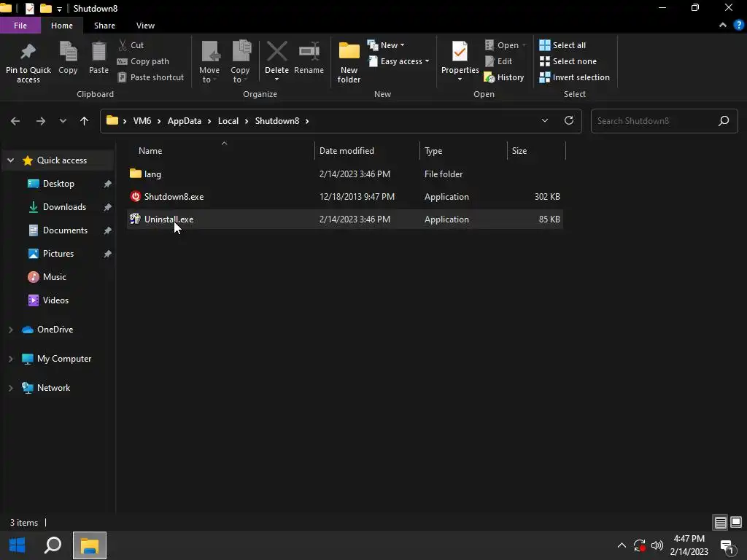Open the Quick Access Toolbar dropdown
This screenshot has width=747, height=560.
pos(59,9)
